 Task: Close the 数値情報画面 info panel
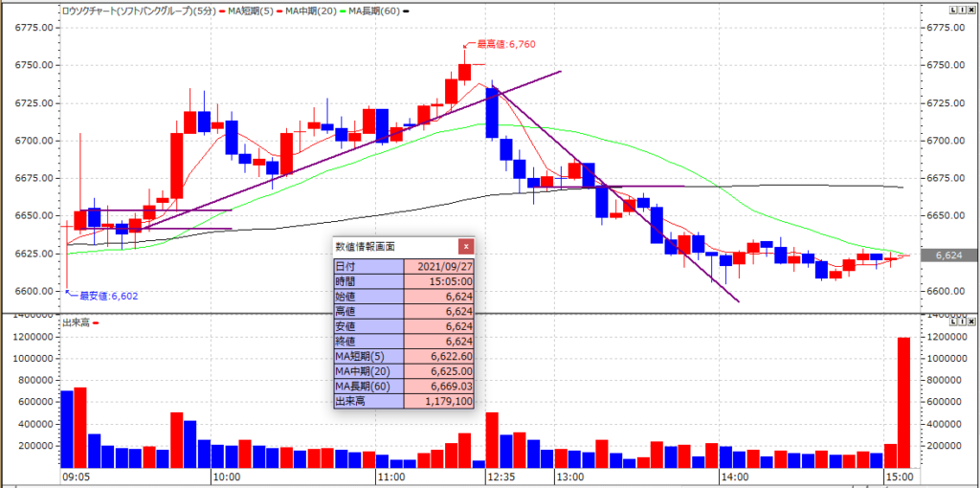click(466, 247)
